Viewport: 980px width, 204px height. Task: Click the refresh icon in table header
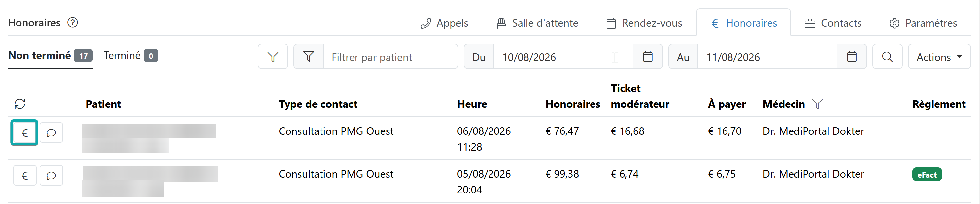20,104
